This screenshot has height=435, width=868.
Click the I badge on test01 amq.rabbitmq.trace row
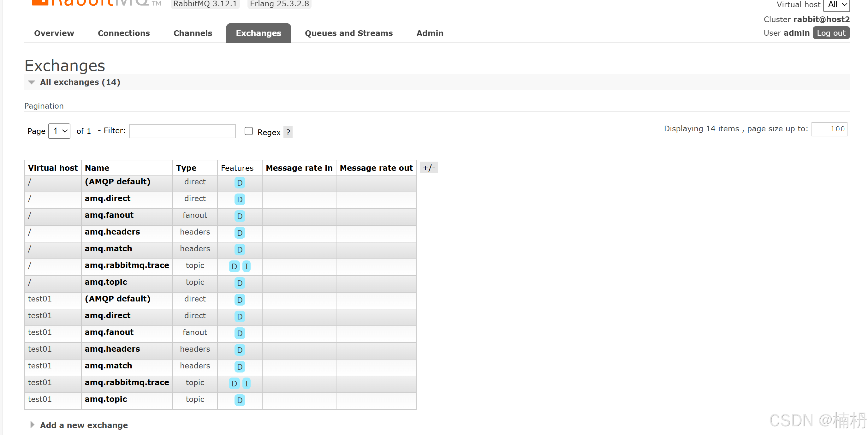pyautogui.click(x=246, y=383)
